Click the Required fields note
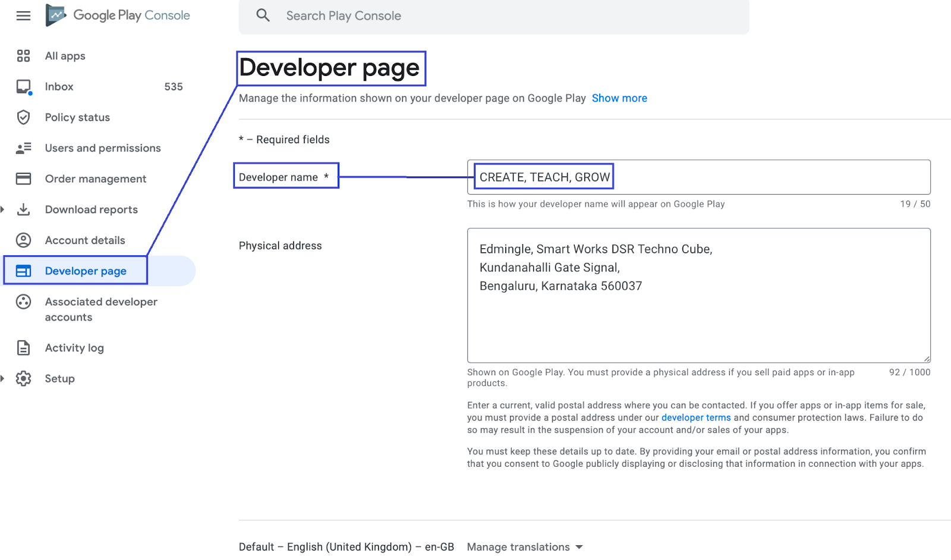 tap(284, 140)
